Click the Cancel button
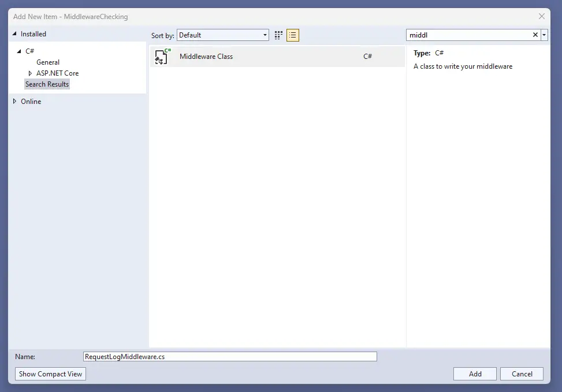Viewport: 562px width, 392px height. pyautogui.click(x=521, y=374)
